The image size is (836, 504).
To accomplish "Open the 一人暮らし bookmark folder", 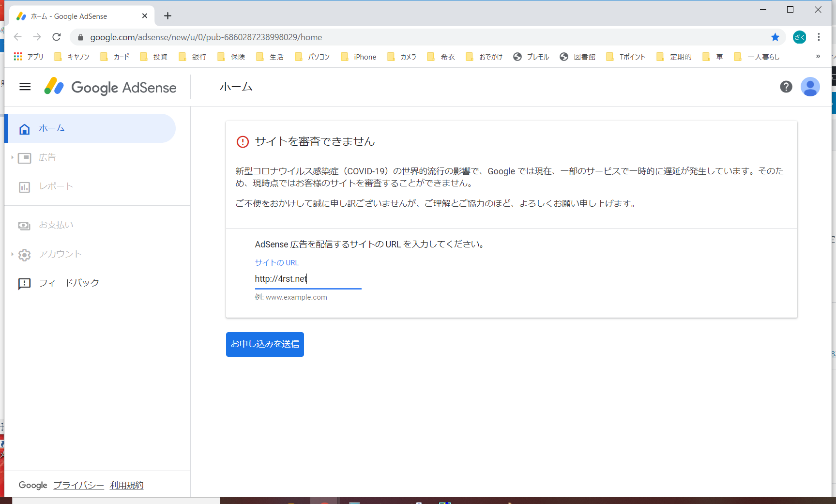I will [x=757, y=57].
